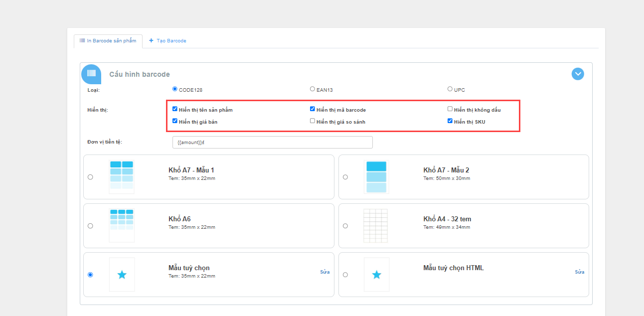Uncheck Hiển thị tên sản phẩm

click(x=175, y=109)
